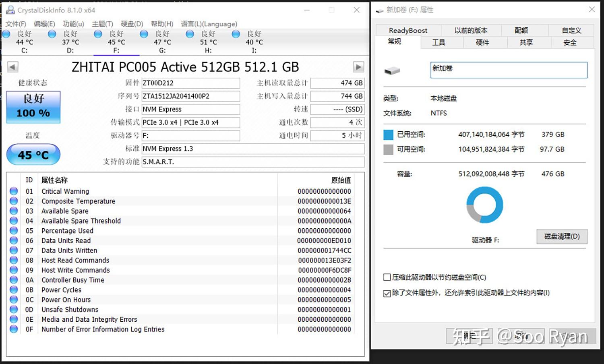Click the 良好 100% health status button

coord(33,107)
